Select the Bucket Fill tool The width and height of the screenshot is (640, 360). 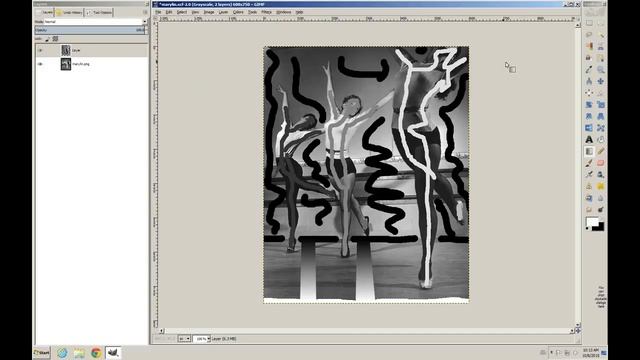(600, 139)
